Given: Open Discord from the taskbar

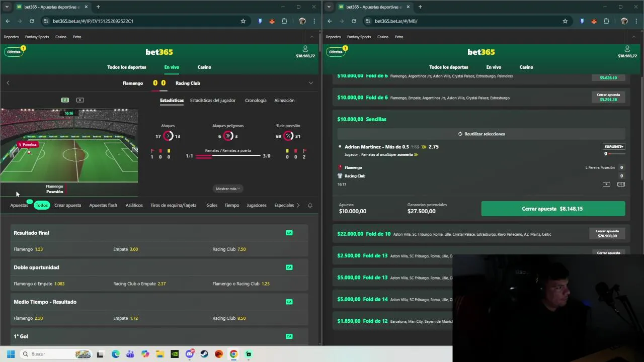Looking at the screenshot, I should [x=190, y=354].
